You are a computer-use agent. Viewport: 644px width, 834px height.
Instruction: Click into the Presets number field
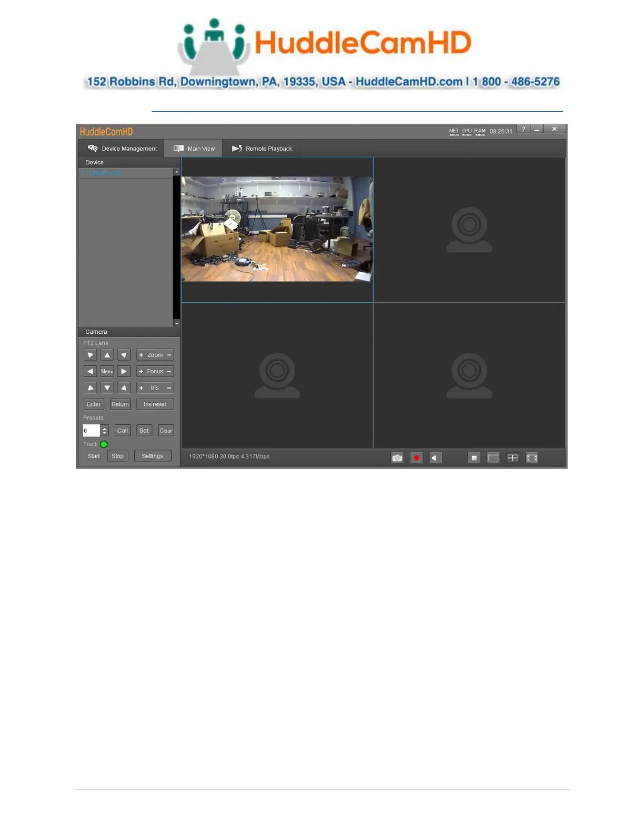click(91, 431)
